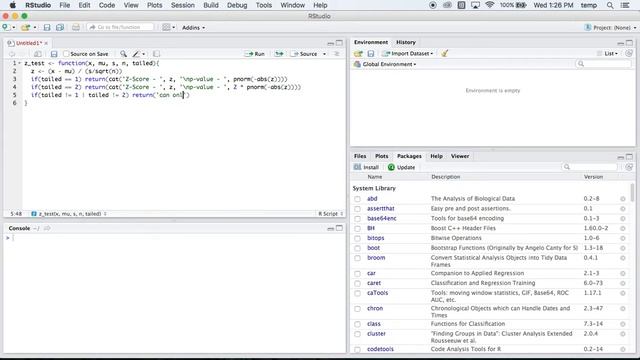The height and width of the screenshot is (360, 640).
Task: Open the Plots menu in menu bar
Action: [x=154, y=5]
